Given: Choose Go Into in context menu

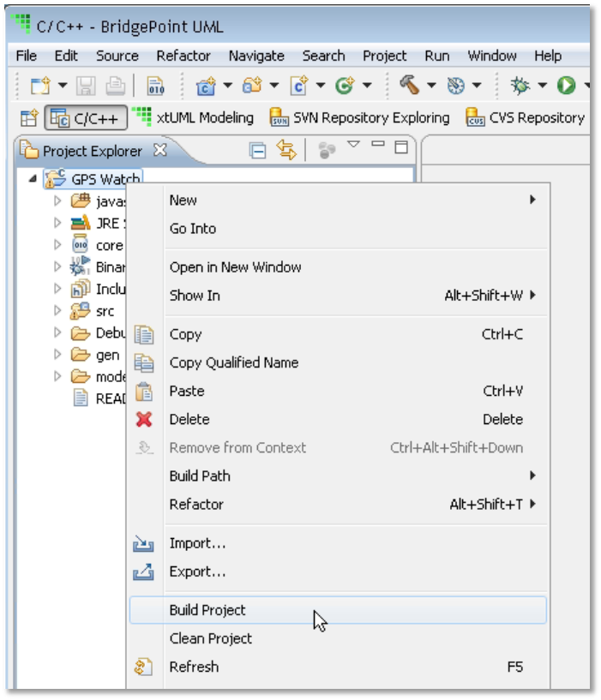Looking at the screenshot, I should click(338, 229).
